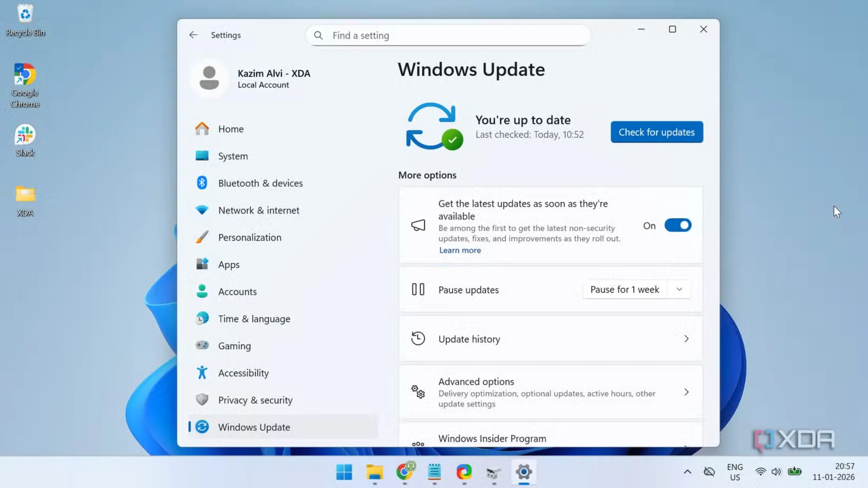Image resolution: width=868 pixels, height=488 pixels.
Task: Select Windows Update in the sidebar
Action: pyautogui.click(x=254, y=427)
